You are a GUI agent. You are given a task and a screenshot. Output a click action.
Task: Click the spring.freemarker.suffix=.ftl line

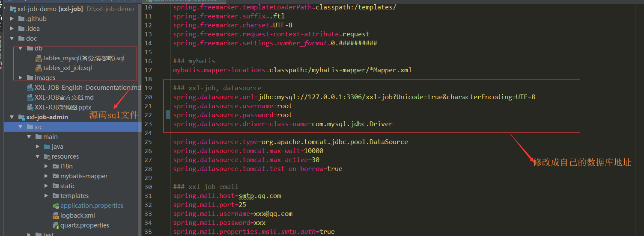coord(229,16)
